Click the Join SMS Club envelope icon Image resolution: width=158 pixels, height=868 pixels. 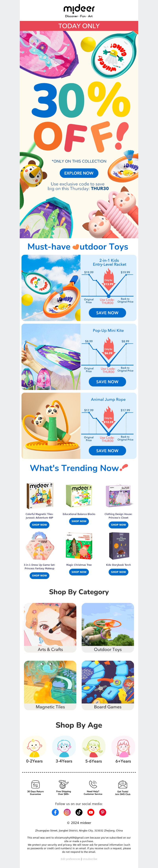[123, 784]
